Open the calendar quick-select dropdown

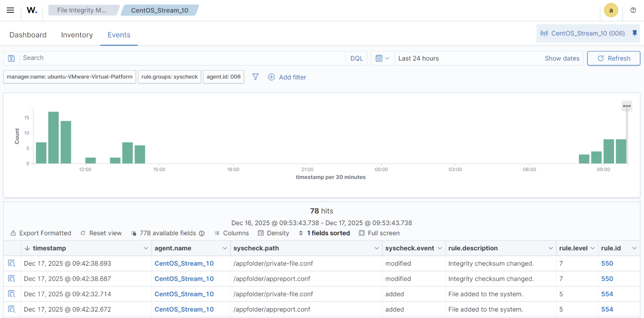point(382,58)
